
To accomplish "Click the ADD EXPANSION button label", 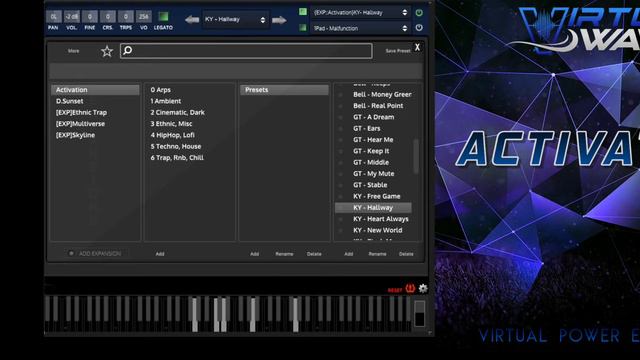I will (100, 253).
